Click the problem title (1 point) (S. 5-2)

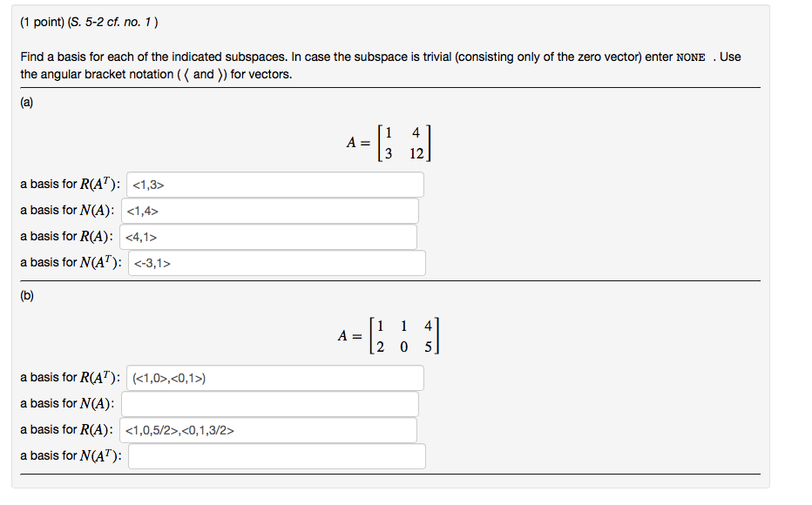pyautogui.click(x=70, y=19)
